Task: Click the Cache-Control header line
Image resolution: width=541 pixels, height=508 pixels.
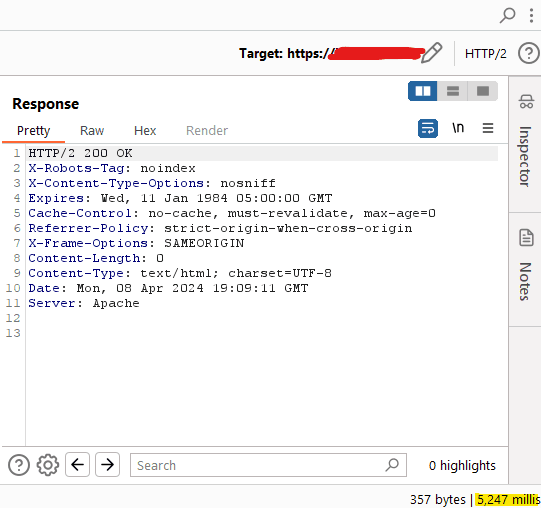Action: point(232,213)
